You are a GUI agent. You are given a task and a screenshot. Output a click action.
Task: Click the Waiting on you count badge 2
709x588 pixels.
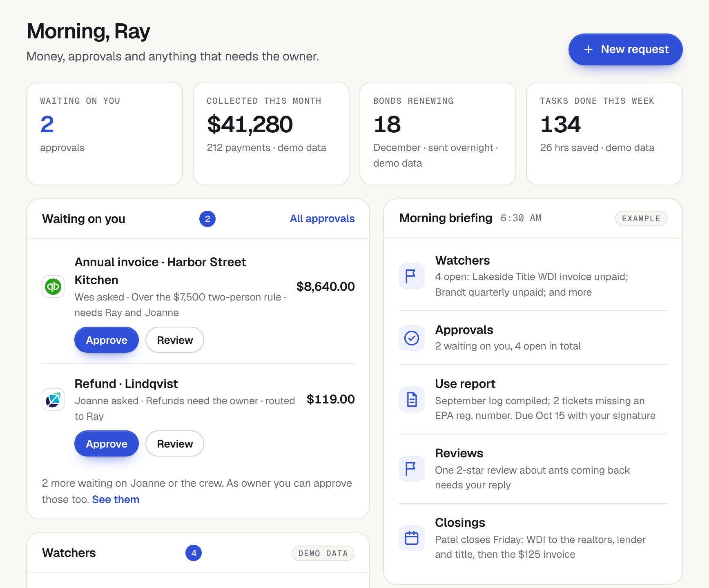point(207,219)
